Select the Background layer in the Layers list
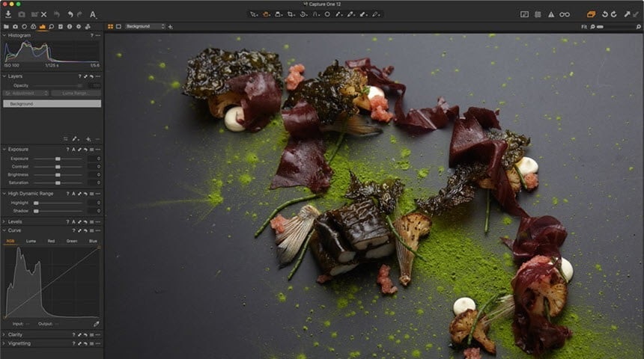The width and height of the screenshot is (644, 359). click(52, 104)
